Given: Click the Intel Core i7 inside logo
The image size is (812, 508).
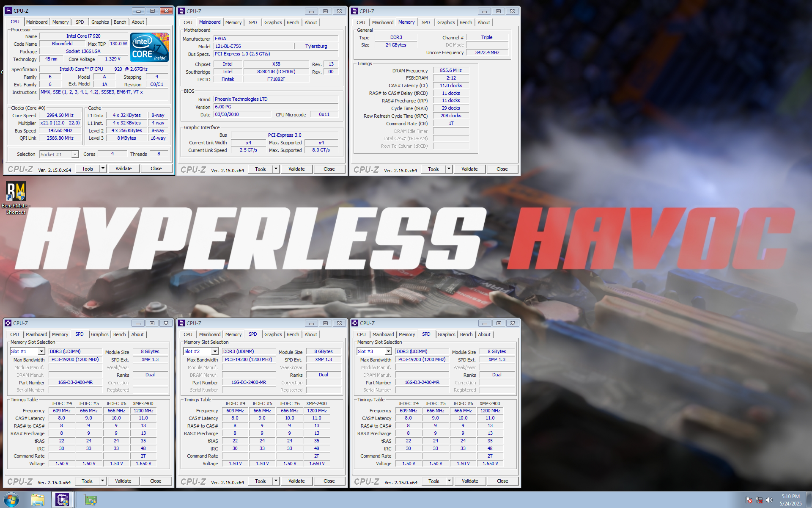Looking at the screenshot, I should pos(150,47).
